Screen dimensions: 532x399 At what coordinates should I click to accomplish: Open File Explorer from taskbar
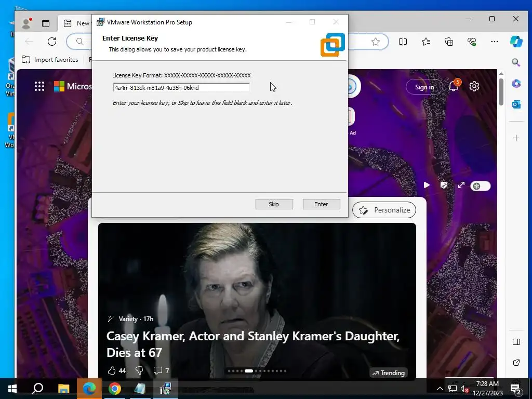(x=63, y=389)
